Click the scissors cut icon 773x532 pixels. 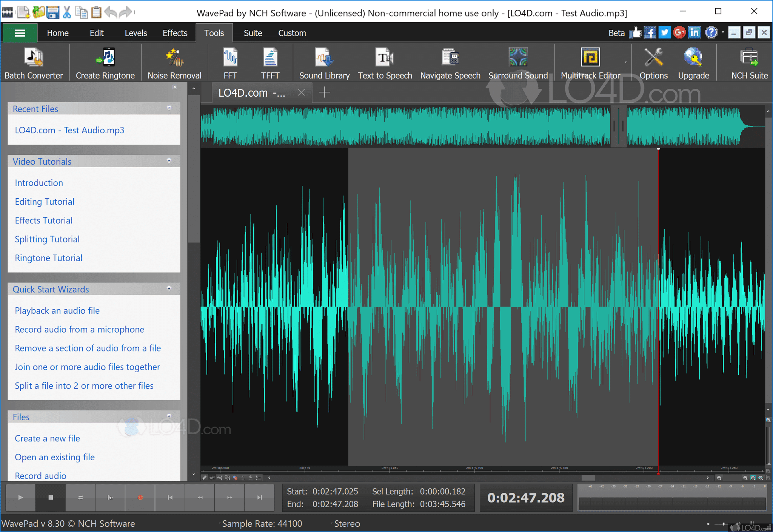67,12
